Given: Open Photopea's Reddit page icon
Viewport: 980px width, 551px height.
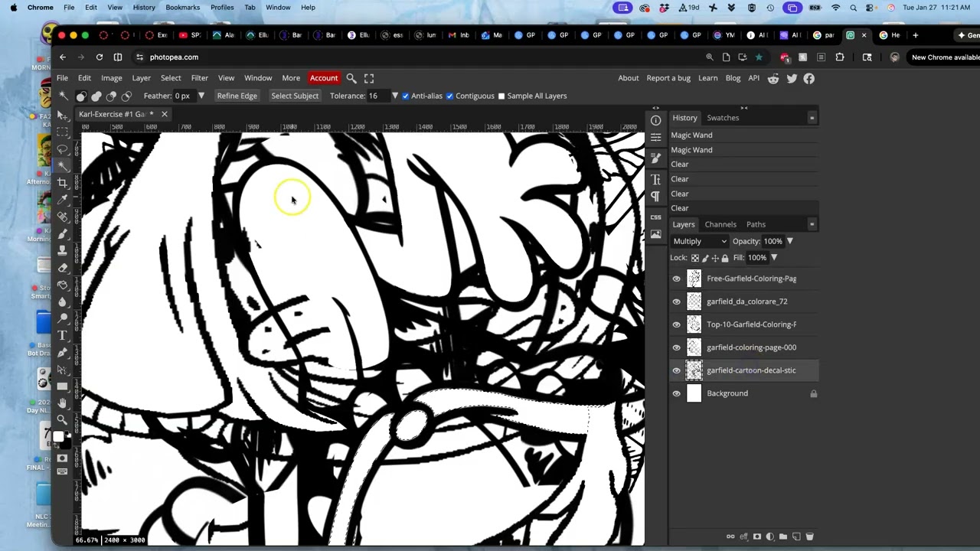Looking at the screenshot, I should [x=773, y=78].
